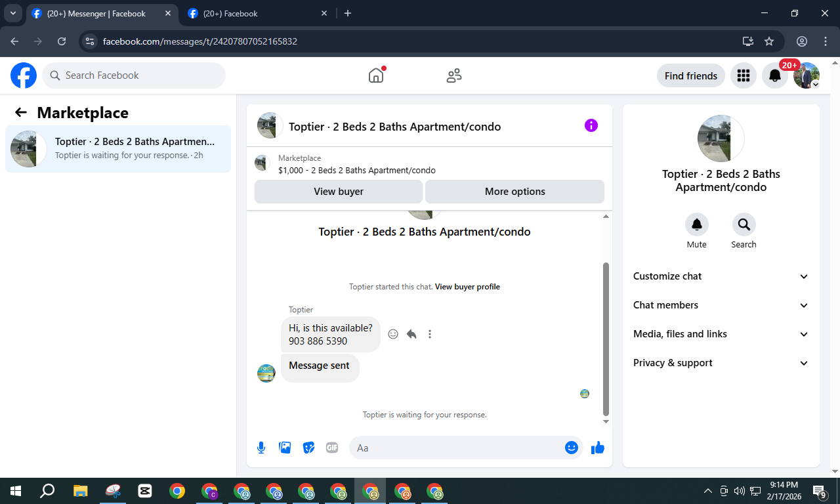Viewport: 840px width, 504px height.
Task: Click the Search Facebook field
Action: click(134, 75)
